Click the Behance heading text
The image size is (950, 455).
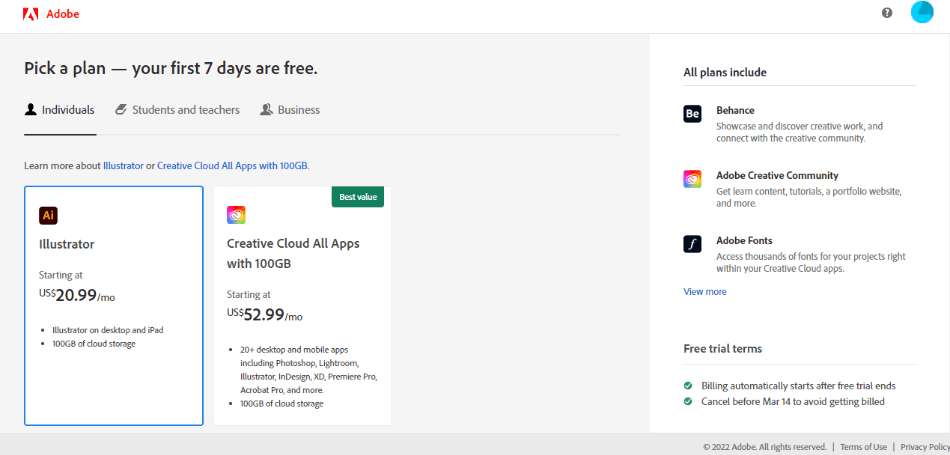point(735,110)
